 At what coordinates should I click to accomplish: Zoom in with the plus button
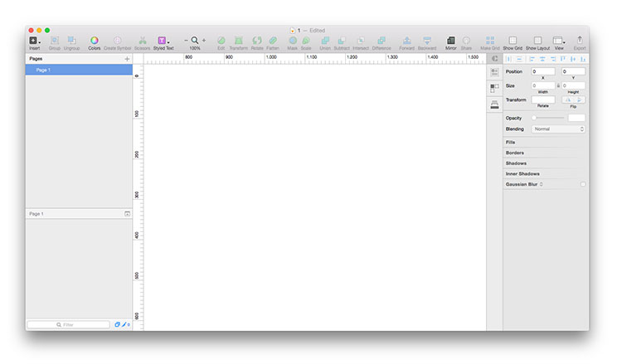(x=204, y=40)
